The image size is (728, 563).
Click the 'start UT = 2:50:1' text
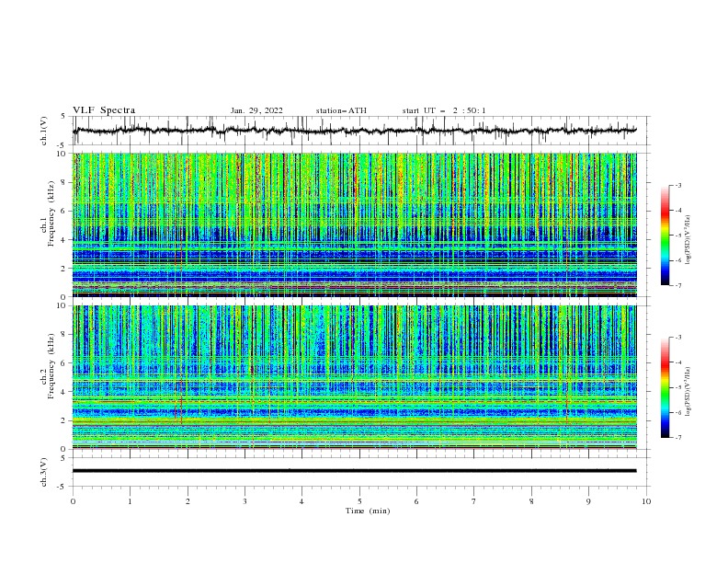coord(444,110)
